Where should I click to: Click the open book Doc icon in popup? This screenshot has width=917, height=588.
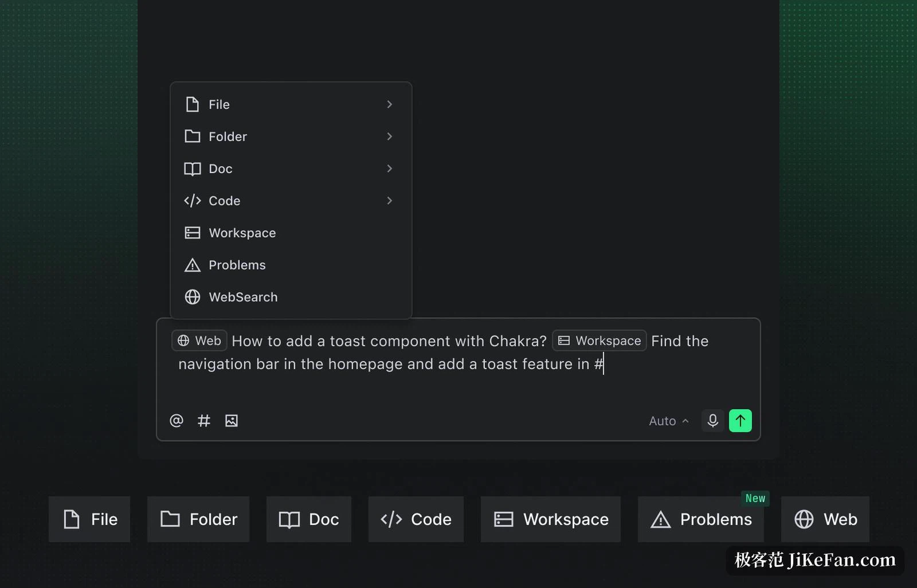coord(193,168)
